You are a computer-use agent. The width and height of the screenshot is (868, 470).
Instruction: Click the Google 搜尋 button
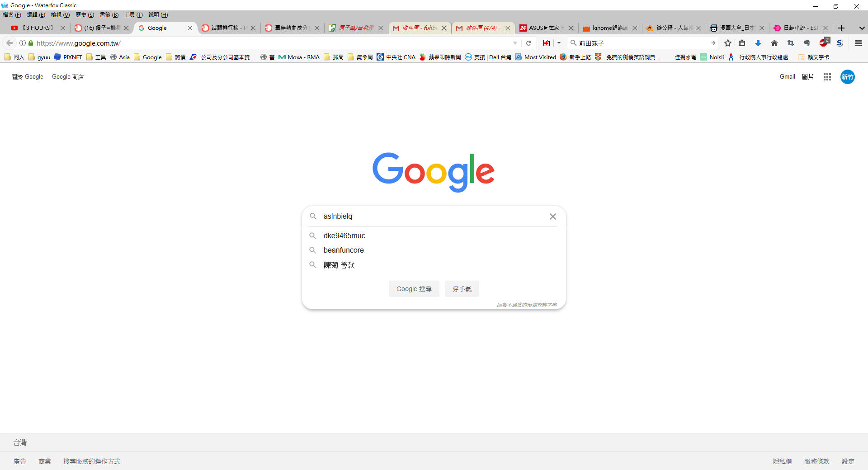[x=414, y=289]
